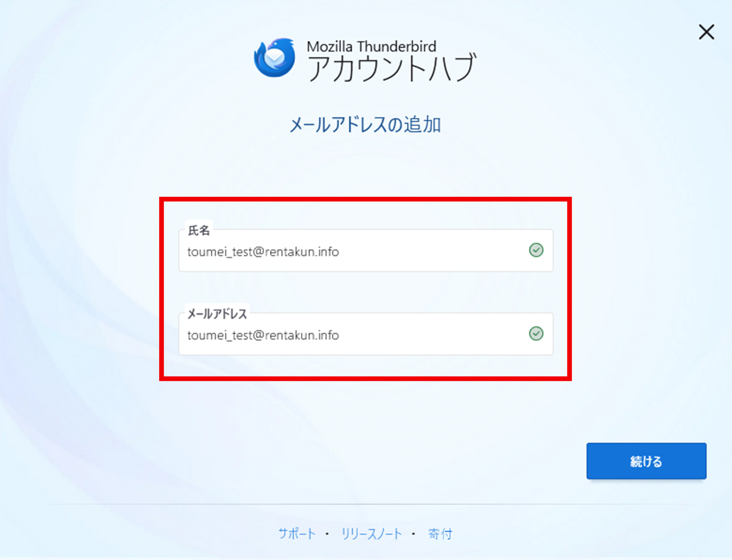Click the envelope inside the Thunderbird logo
Screen dimensions: 732x560
[274, 58]
